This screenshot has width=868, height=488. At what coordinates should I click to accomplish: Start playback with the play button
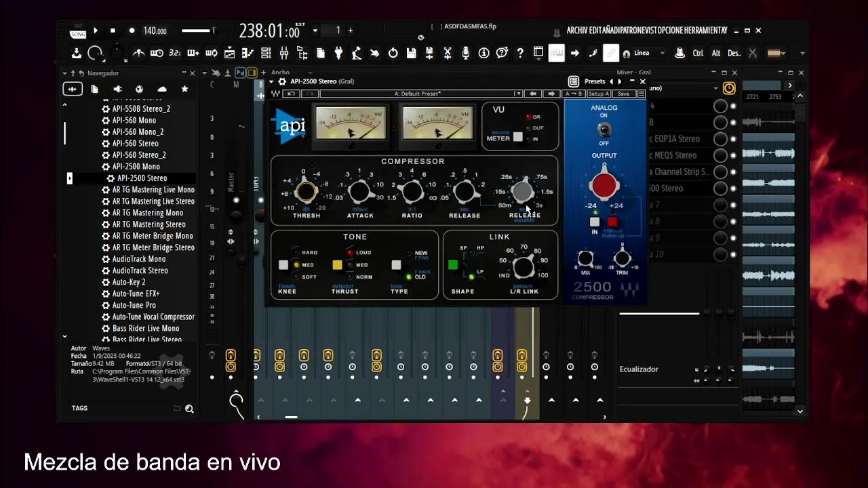96,30
